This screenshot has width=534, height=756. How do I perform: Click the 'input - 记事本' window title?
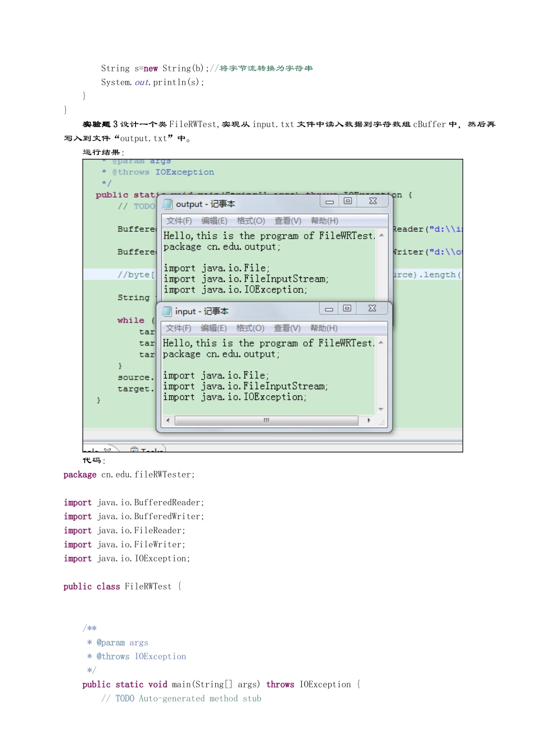click(x=202, y=311)
